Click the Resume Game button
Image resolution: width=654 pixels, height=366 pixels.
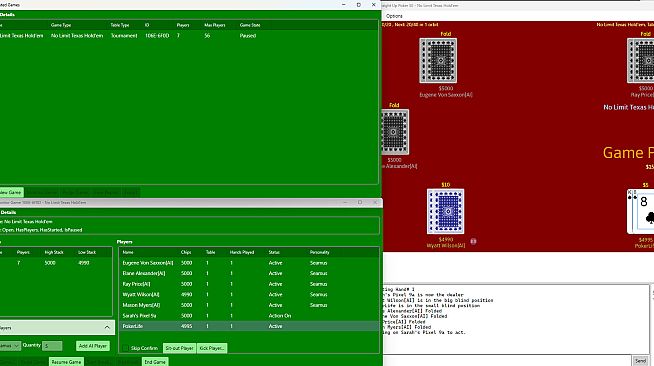pos(66,362)
